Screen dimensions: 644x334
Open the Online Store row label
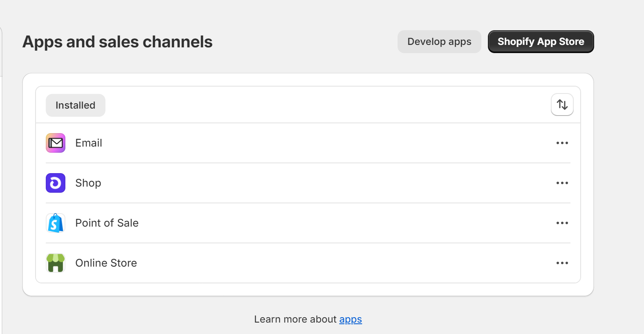(106, 263)
